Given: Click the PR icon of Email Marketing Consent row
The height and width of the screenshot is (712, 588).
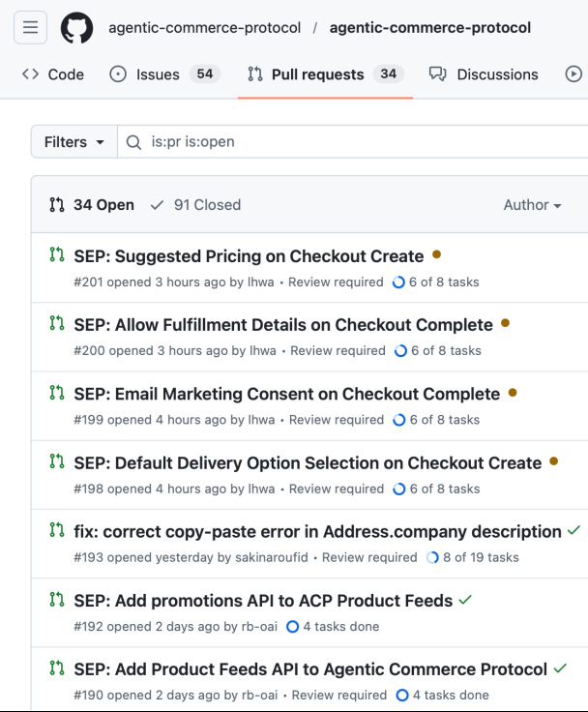Looking at the screenshot, I should tap(57, 393).
